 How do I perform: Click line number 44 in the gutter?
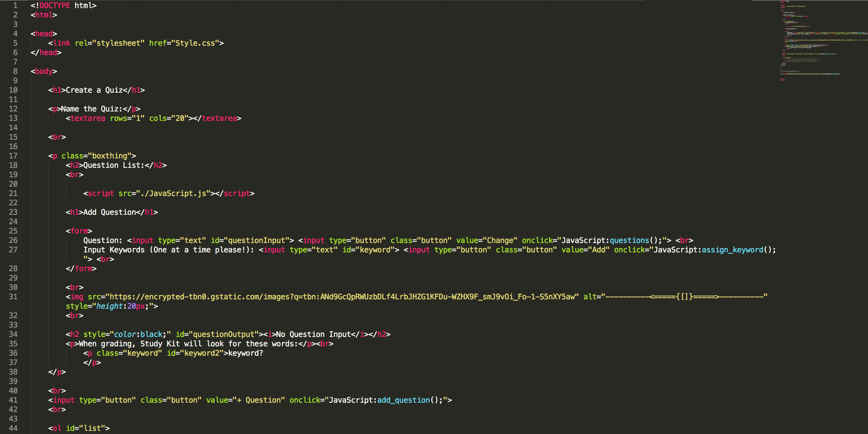coord(13,428)
